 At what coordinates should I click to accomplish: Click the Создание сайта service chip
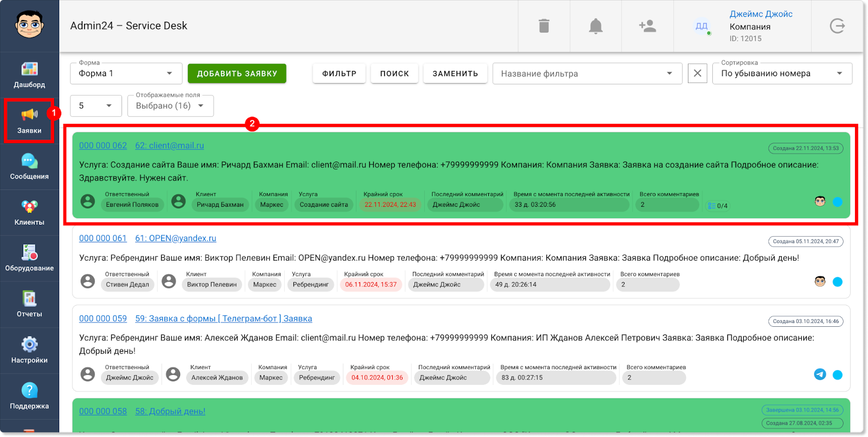(x=324, y=205)
